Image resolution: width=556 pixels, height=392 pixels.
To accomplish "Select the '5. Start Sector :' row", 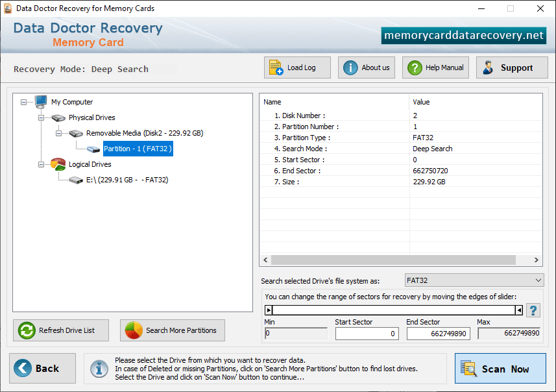I will point(401,160).
